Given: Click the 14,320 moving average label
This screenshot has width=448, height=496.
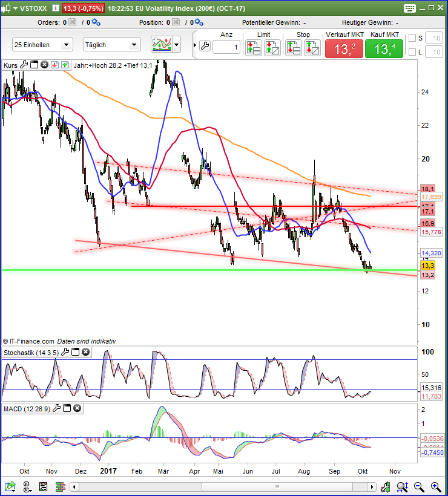Looking at the screenshot, I should pos(431,253).
